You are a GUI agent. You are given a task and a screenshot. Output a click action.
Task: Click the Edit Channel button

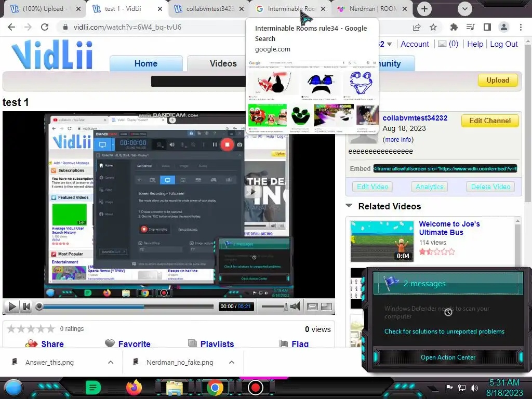[x=490, y=121]
